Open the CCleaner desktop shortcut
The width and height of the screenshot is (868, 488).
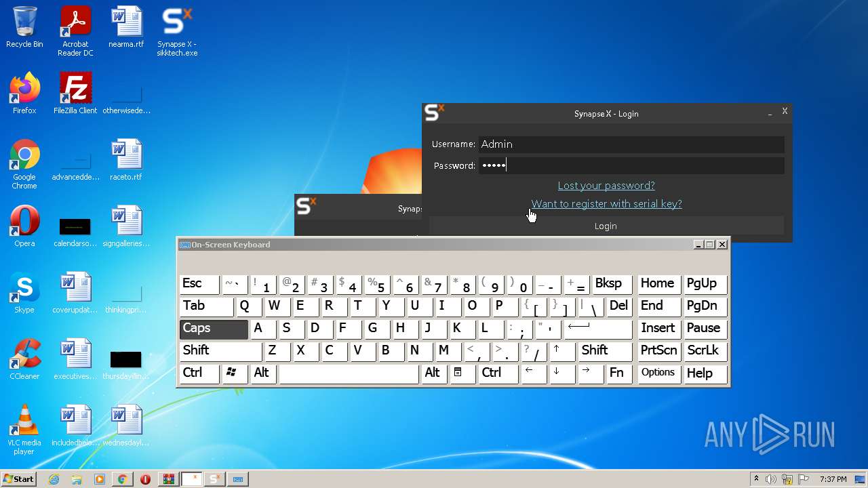(x=24, y=359)
